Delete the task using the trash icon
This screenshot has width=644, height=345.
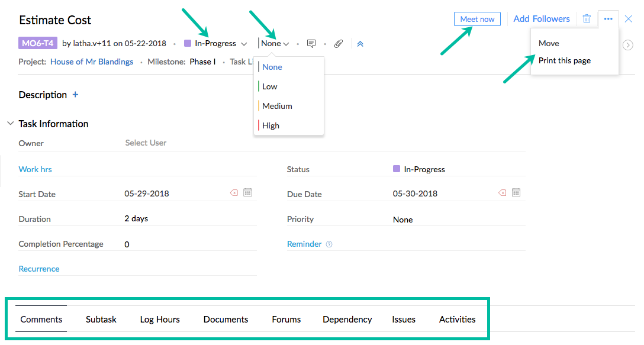[587, 19]
